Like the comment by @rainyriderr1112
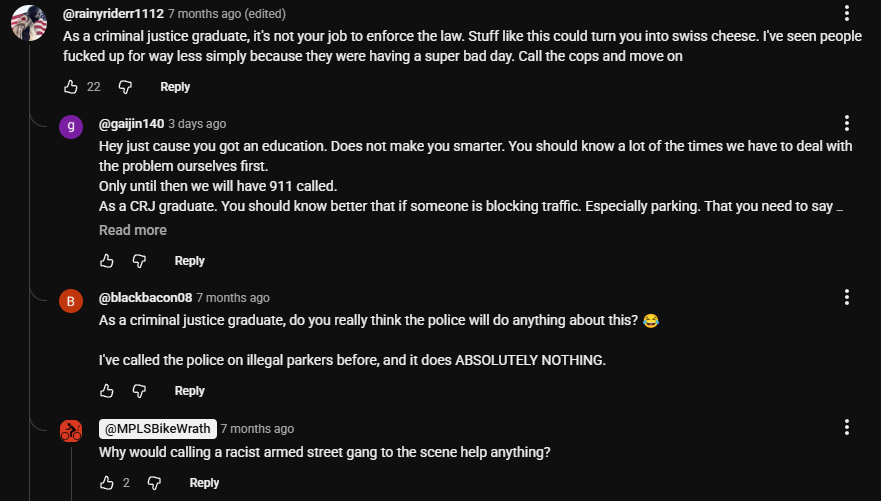 tap(70, 87)
